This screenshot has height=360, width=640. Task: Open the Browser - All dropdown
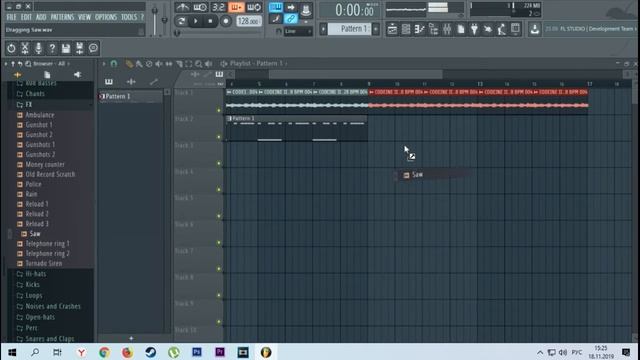[51, 64]
